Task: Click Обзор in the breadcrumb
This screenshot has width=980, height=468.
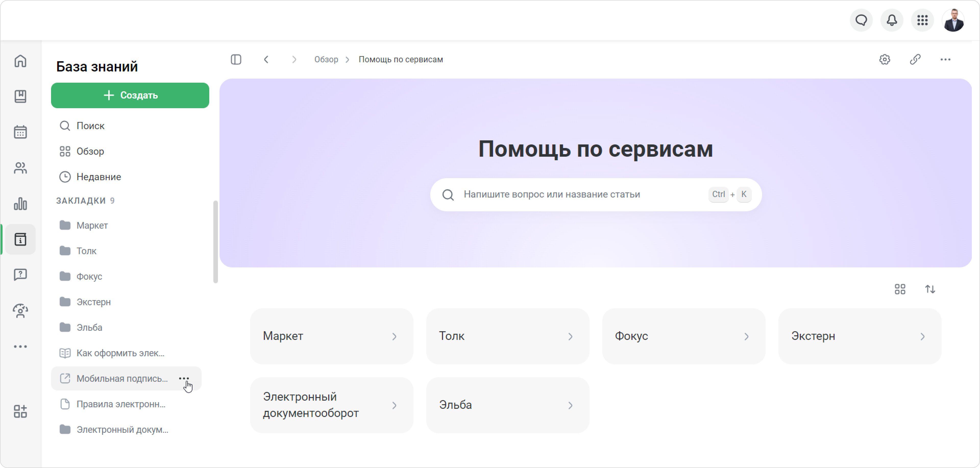Action: click(x=326, y=59)
